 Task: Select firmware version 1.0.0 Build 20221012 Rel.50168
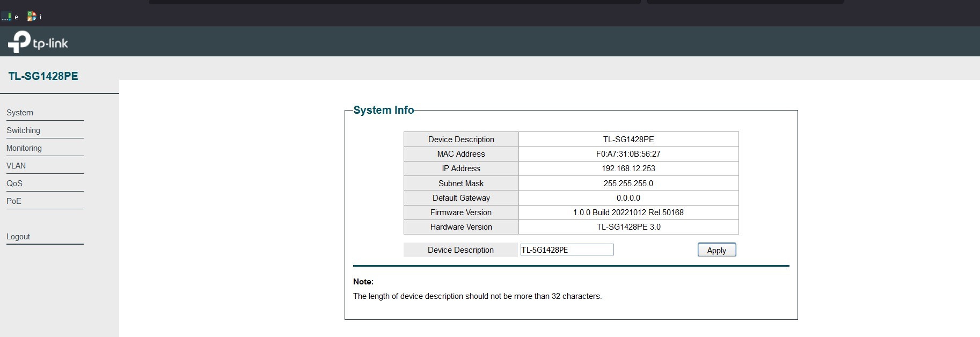628,213
